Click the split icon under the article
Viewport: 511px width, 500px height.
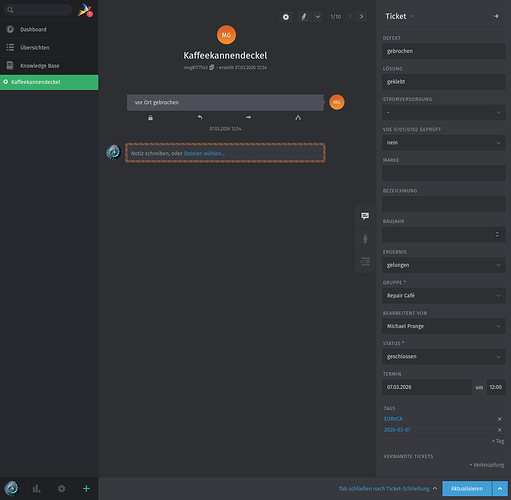click(298, 118)
